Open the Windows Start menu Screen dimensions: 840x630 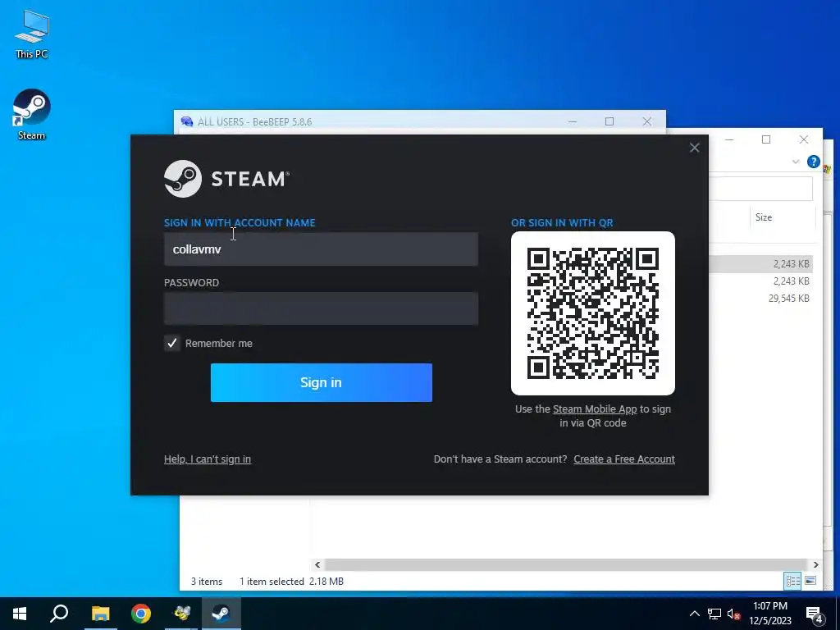point(20,614)
